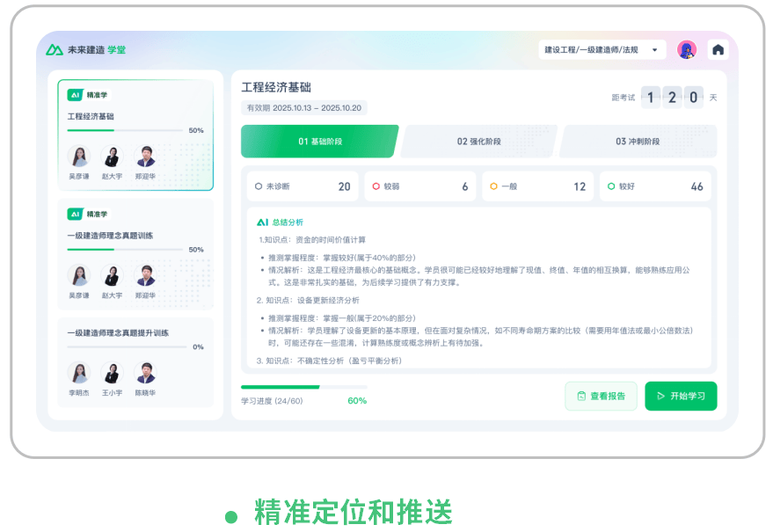Click the 查看报告 button
773x532 pixels.
coord(601,396)
